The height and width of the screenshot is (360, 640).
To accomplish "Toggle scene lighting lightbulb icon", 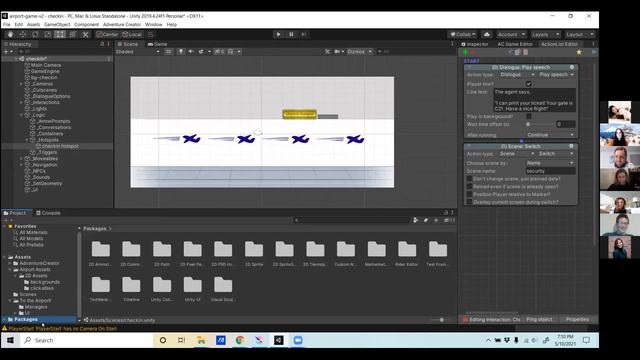I will coord(180,52).
